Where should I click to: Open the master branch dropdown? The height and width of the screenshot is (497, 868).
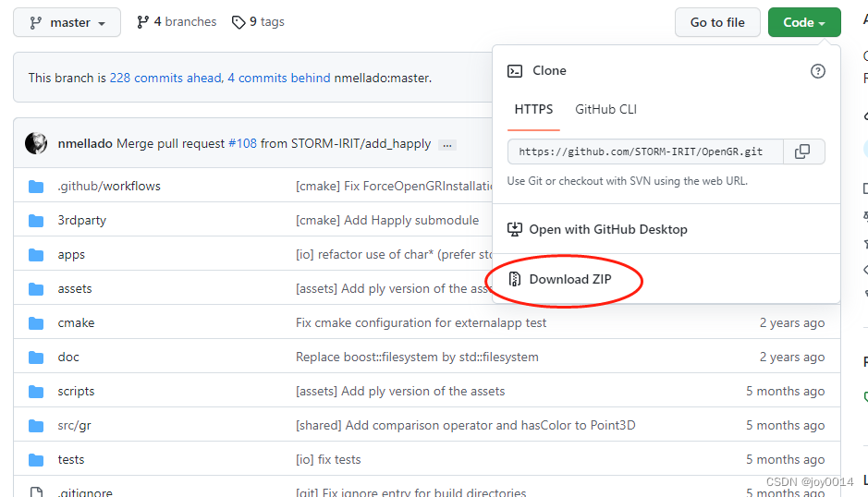67,22
